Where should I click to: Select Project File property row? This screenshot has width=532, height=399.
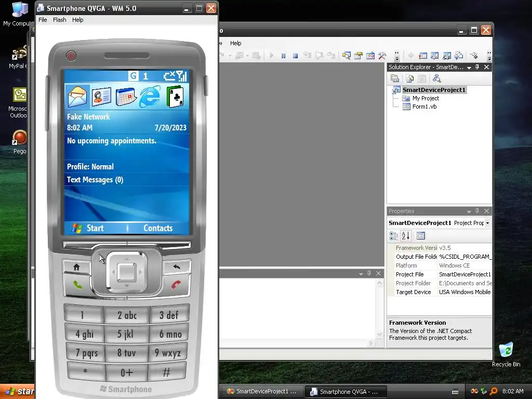click(443, 274)
